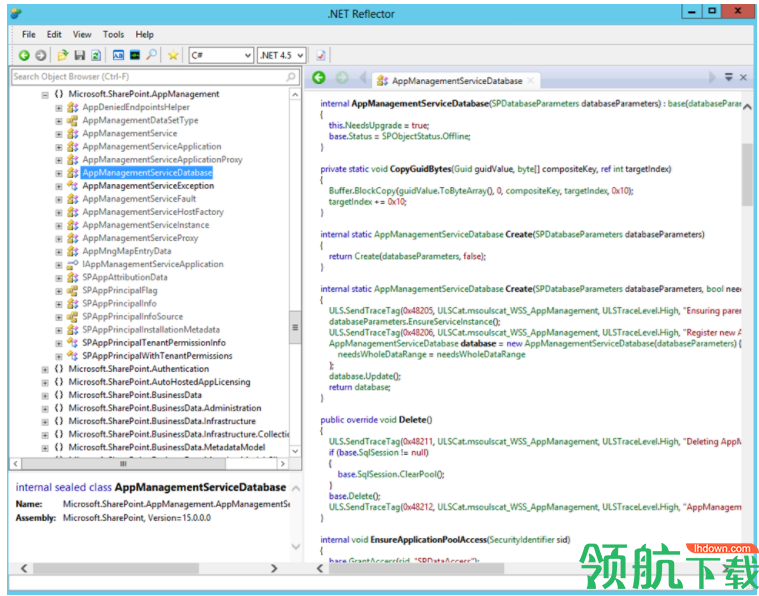
Task: Expand the Microsoft.SharePoint.BusinessData namespace
Action: 45,396
